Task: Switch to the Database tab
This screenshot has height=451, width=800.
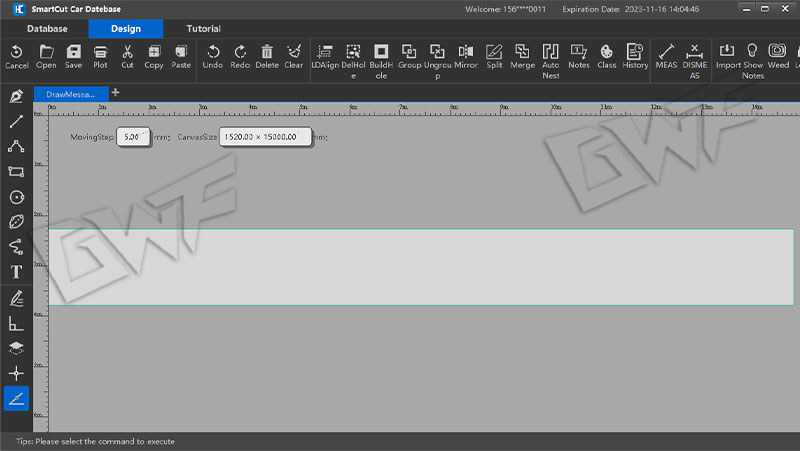Action: click(47, 29)
